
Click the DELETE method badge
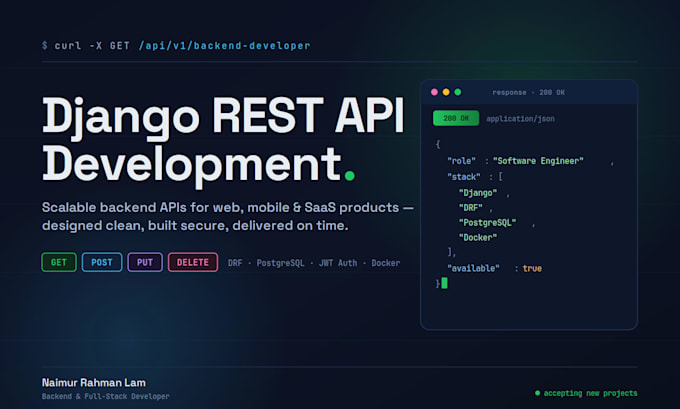pyautogui.click(x=193, y=262)
